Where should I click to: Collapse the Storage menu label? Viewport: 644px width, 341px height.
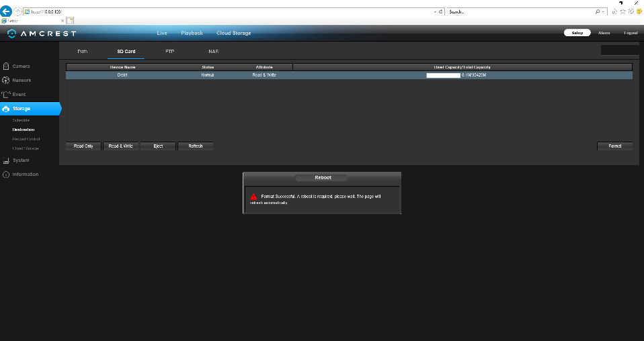tap(22, 109)
